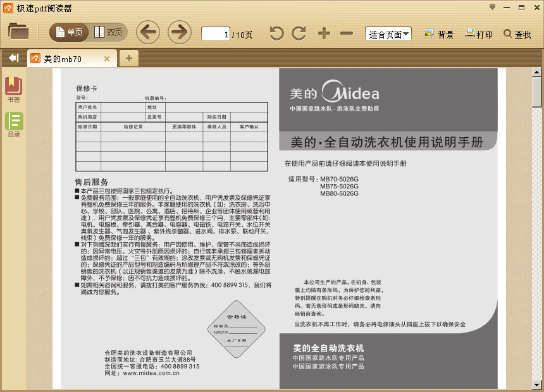Rotate page counterclockwise
544x392 pixels.
[x=276, y=34]
